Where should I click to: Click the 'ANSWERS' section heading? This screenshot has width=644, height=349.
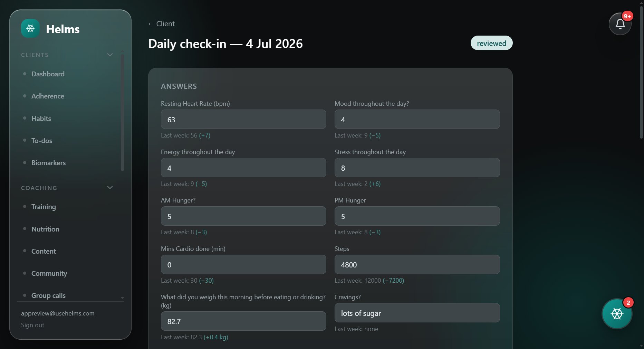[x=179, y=86]
